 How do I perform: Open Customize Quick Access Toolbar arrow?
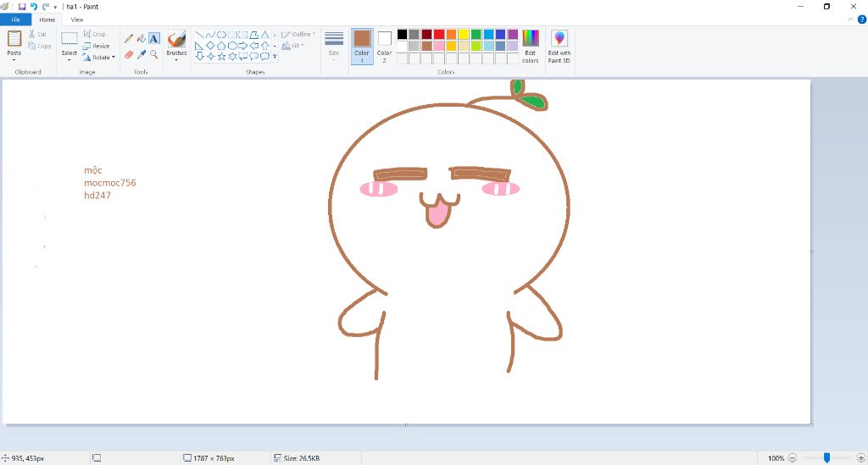[55, 7]
